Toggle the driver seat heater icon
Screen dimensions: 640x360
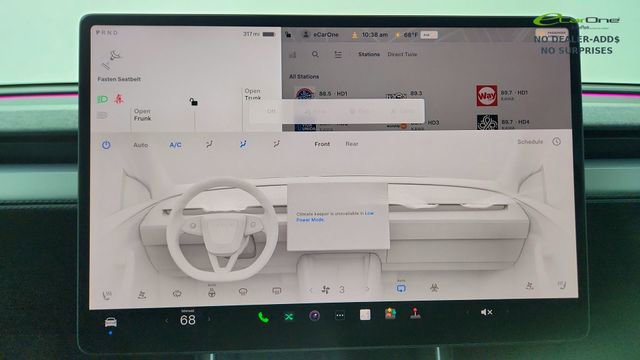click(x=107, y=295)
